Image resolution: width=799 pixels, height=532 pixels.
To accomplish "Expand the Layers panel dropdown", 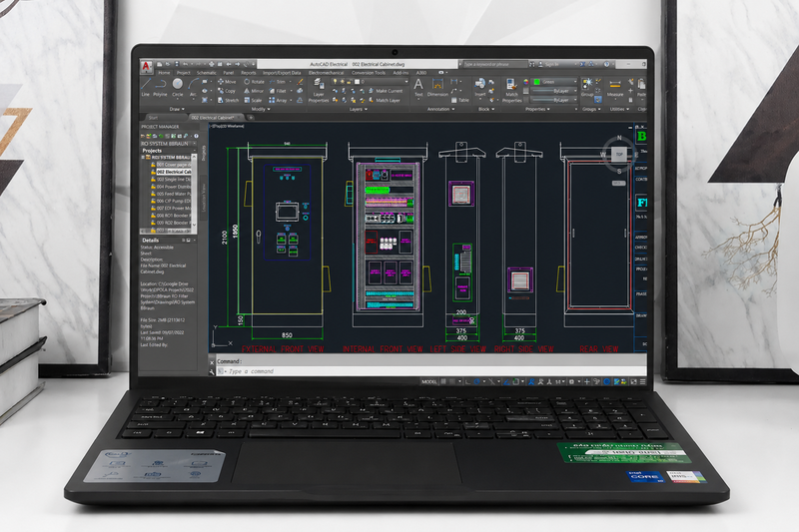I will (359, 109).
